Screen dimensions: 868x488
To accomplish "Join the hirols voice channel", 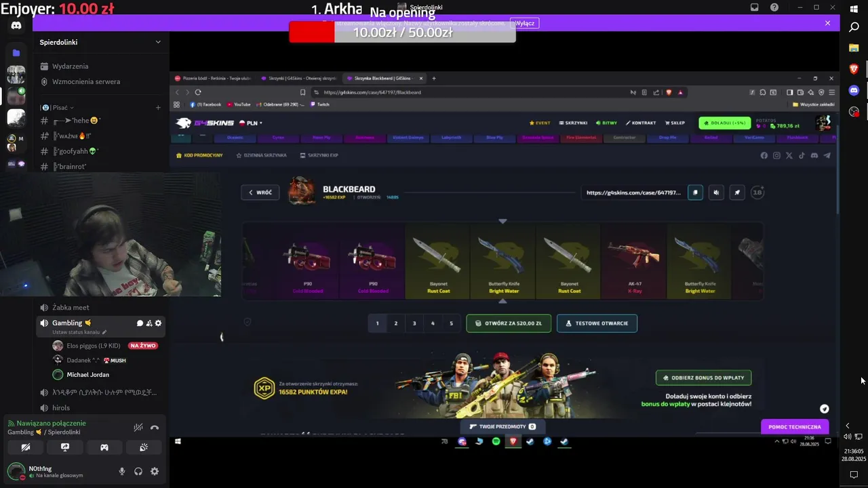I will (61, 408).
